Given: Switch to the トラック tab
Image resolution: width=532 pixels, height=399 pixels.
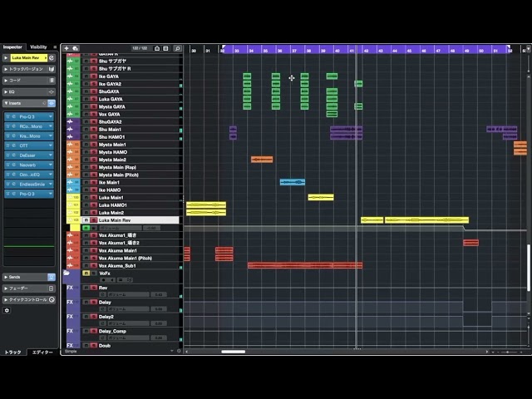Looking at the screenshot, I should [x=13, y=352].
